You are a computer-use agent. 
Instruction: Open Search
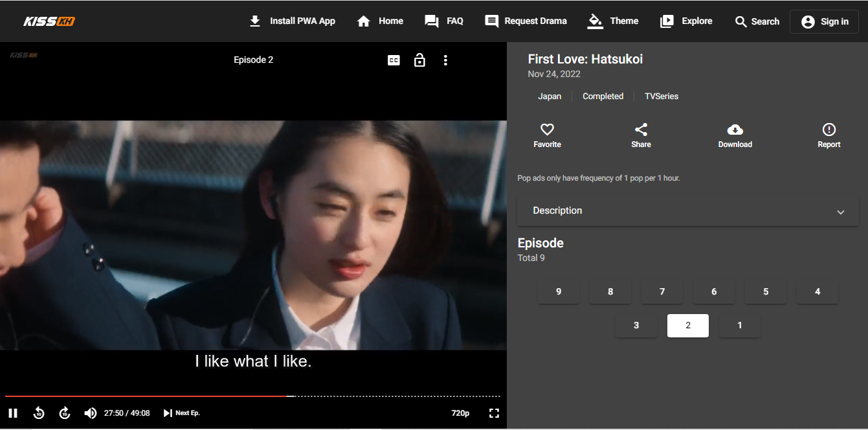757,21
